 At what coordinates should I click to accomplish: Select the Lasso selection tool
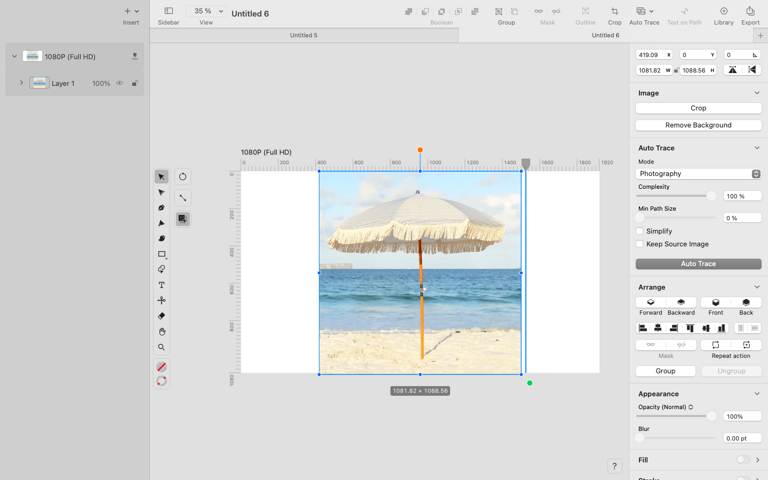coord(161,269)
